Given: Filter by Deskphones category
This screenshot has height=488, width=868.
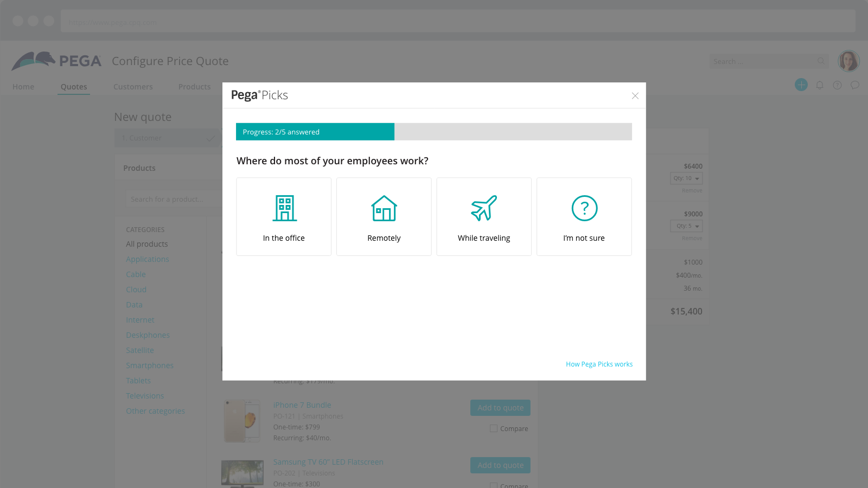Looking at the screenshot, I should 148,335.
